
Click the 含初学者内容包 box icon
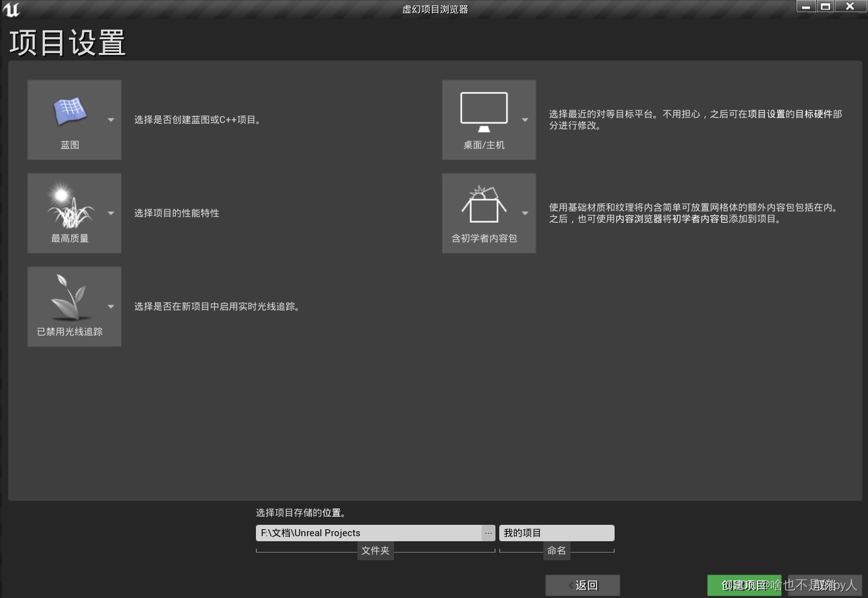click(x=484, y=204)
